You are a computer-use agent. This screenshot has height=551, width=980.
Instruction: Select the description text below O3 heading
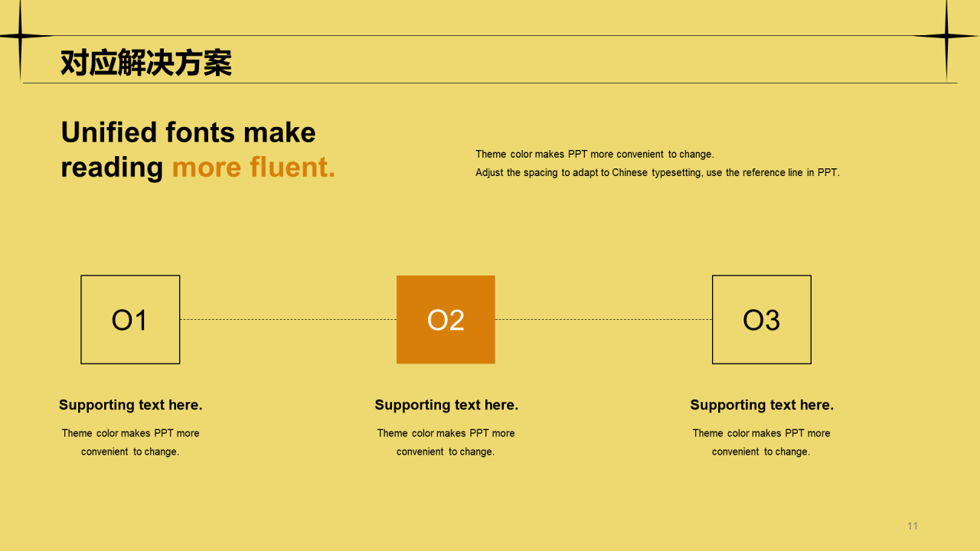pos(762,442)
